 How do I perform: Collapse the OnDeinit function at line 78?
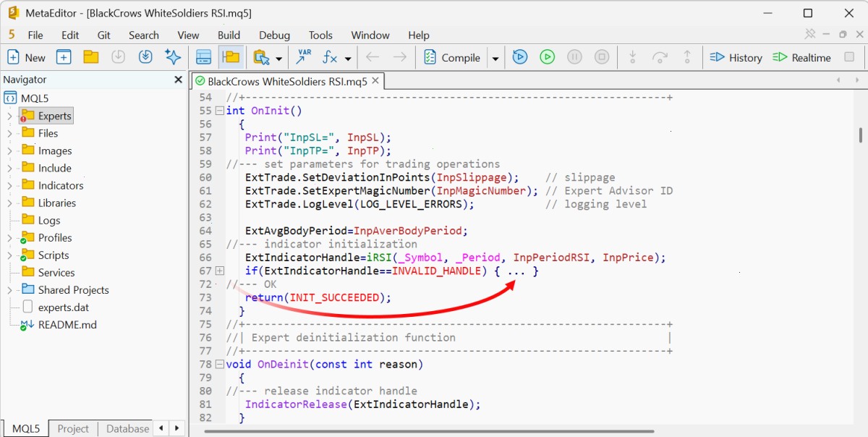219,364
